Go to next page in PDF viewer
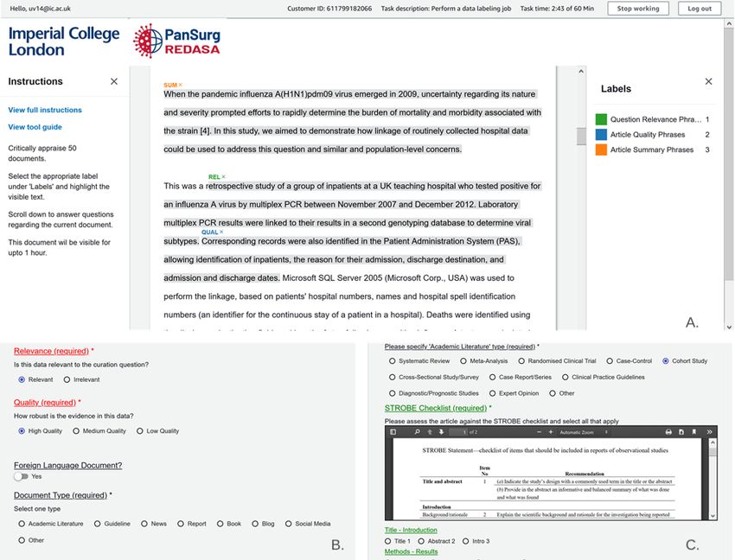The image size is (735, 560). (x=441, y=432)
